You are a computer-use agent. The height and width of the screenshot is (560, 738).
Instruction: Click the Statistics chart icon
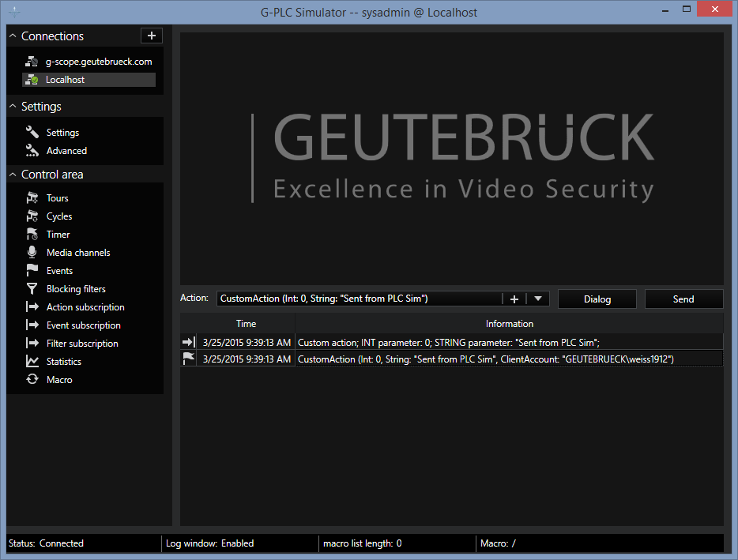[x=32, y=362]
